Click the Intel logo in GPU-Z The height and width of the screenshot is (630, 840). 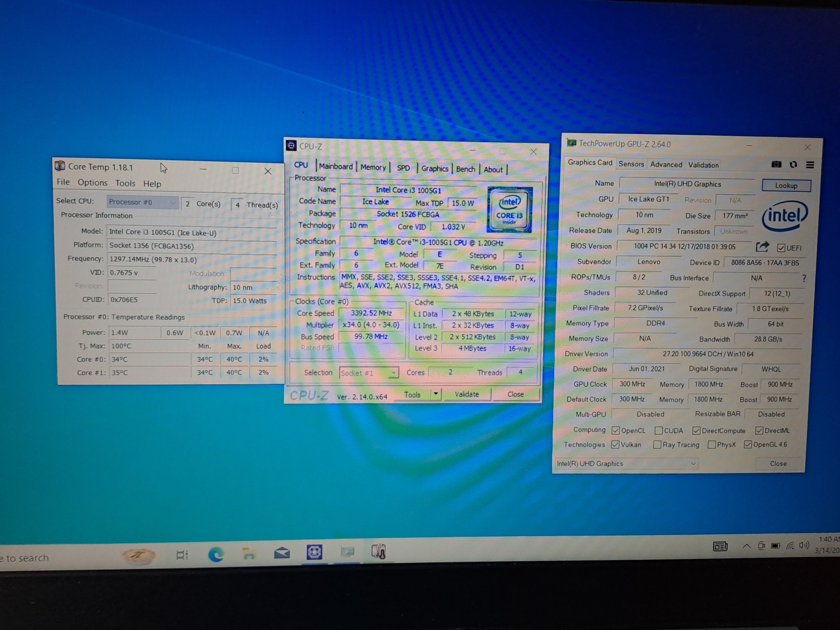[x=785, y=215]
